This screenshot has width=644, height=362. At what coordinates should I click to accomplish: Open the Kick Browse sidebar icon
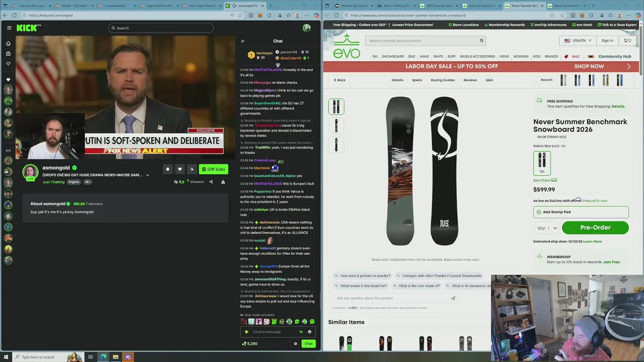(8, 53)
